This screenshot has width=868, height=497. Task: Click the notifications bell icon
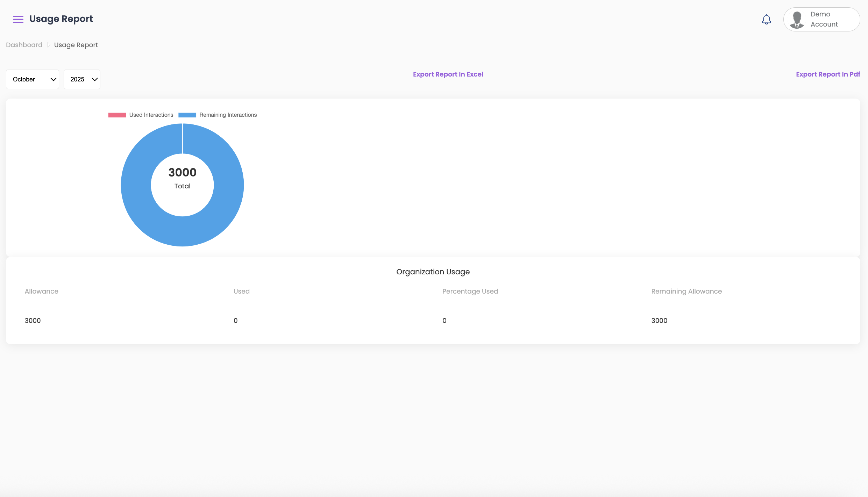tap(766, 20)
